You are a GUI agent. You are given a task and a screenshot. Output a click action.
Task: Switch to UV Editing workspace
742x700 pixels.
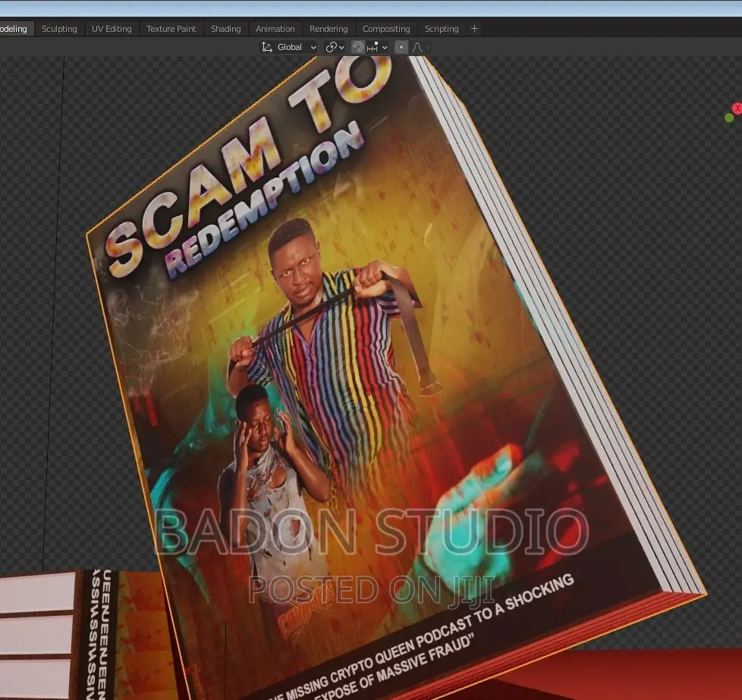click(112, 29)
